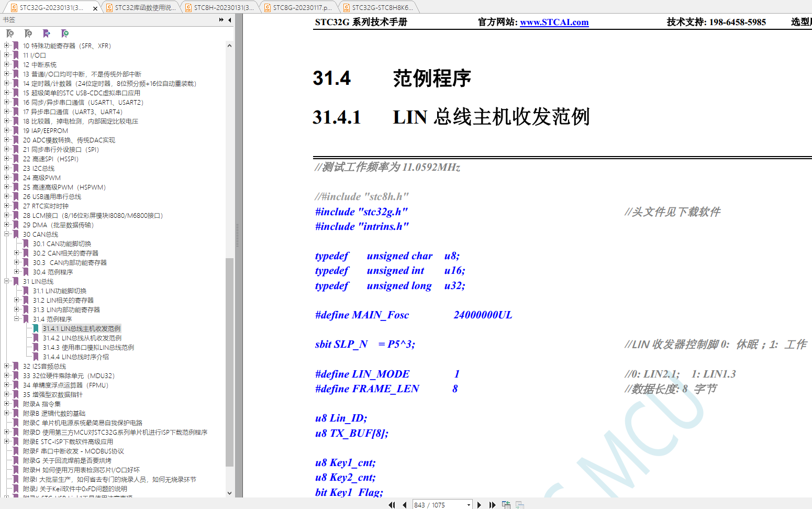
Task: Open the page number dropdown arrow
Action: tap(469, 505)
